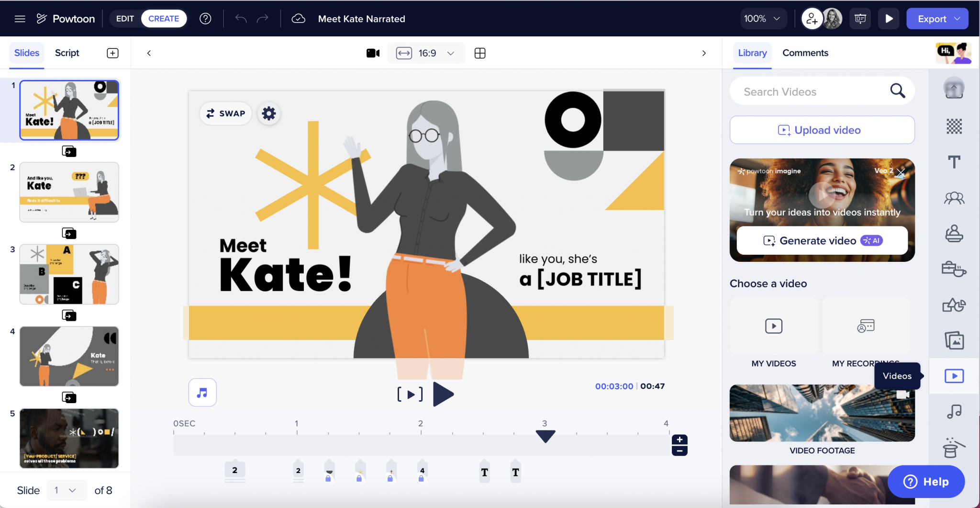Open the Comments tab
The width and height of the screenshot is (980, 508).
point(805,53)
